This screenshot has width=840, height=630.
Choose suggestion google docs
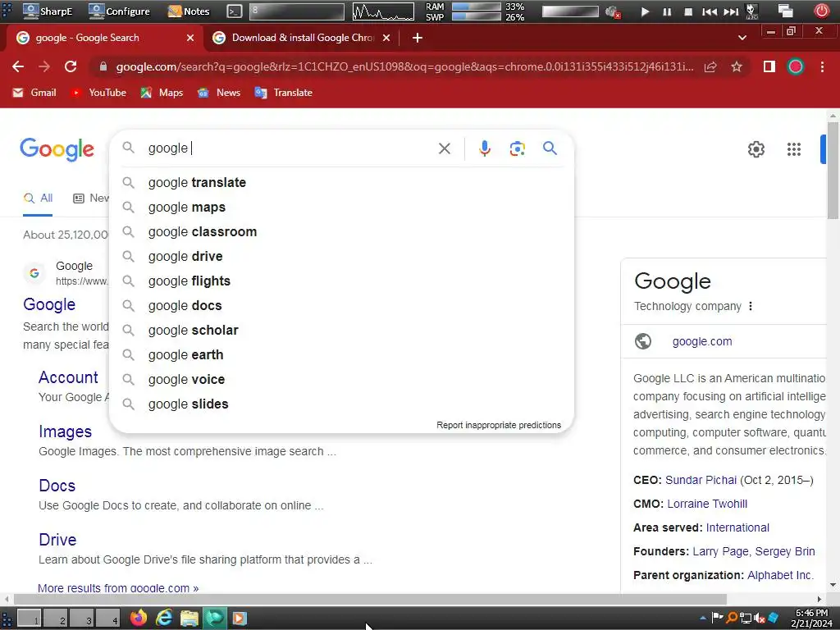tap(341, 306)
